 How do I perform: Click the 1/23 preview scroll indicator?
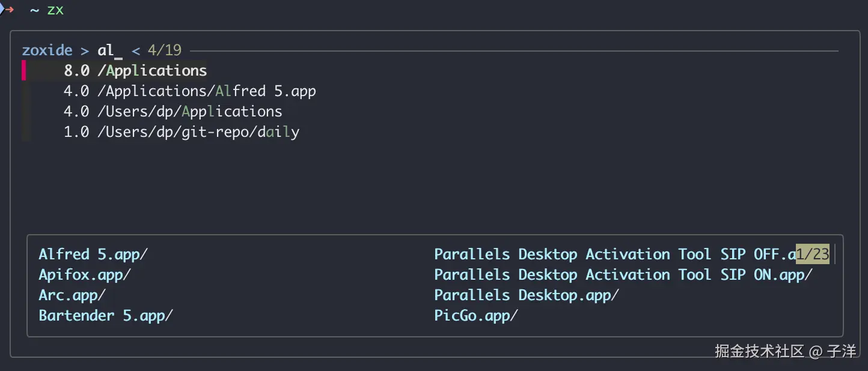(813, 255)
